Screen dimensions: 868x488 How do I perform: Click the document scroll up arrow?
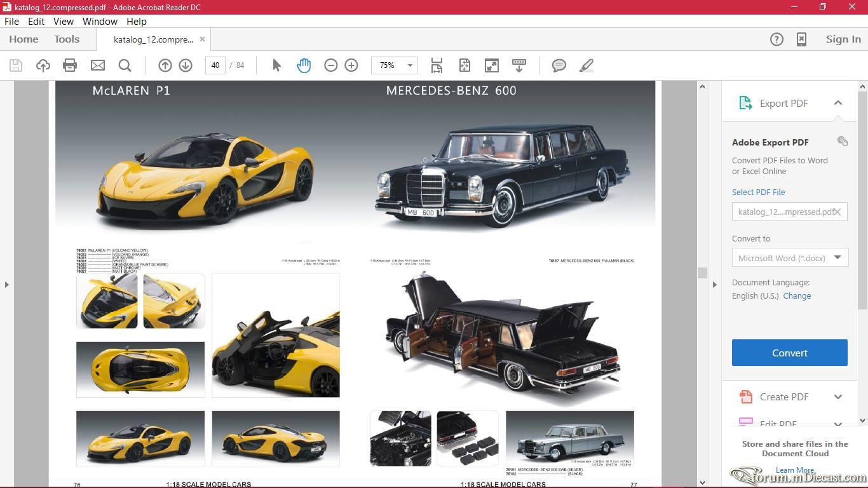coord(702,86)
